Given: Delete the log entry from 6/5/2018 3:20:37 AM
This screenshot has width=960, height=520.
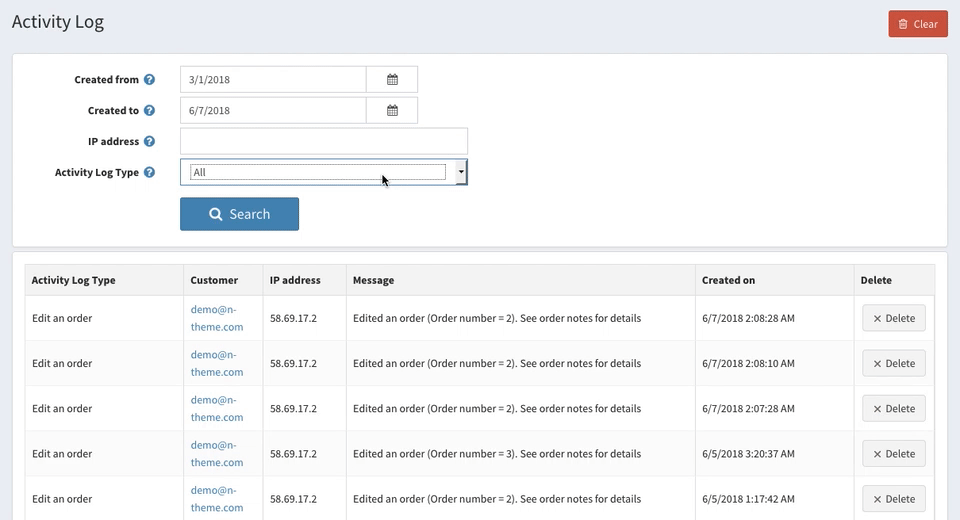Looking at the screenshot, I should (894, 454).
